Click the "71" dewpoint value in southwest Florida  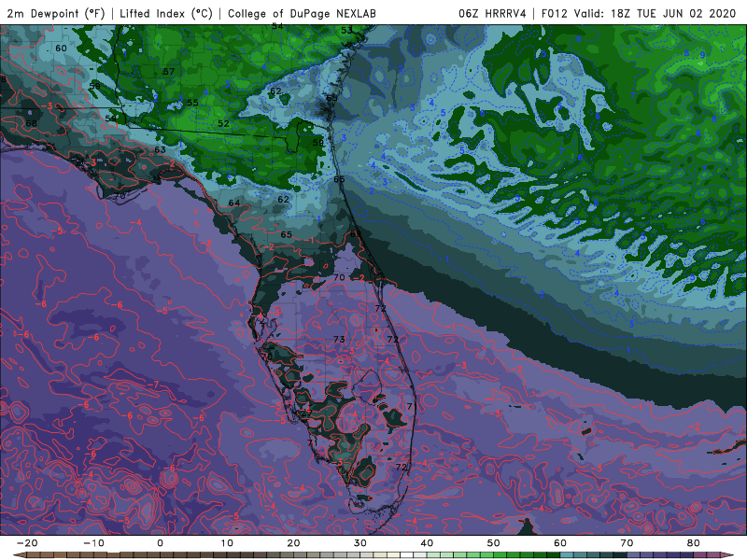pyautogui.click(x=313, y=442)
